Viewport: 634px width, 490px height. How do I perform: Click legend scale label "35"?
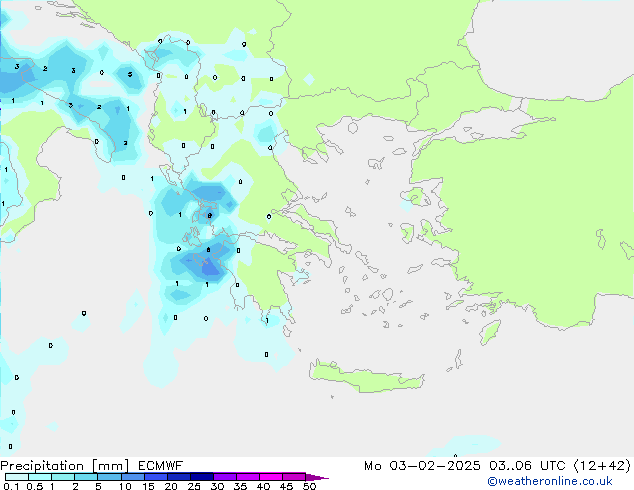tap(240, 486)
